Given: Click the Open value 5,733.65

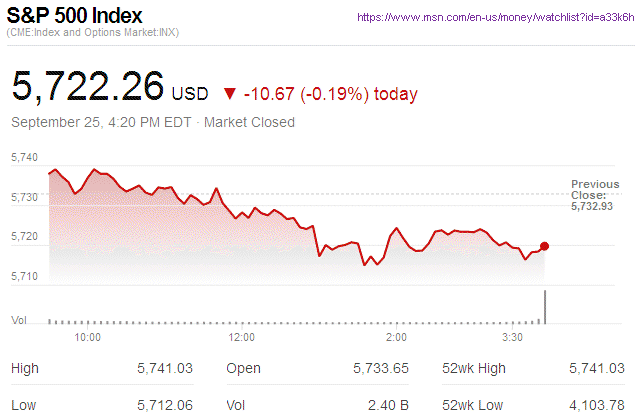Looking at the screenshot, I should 380,369.
